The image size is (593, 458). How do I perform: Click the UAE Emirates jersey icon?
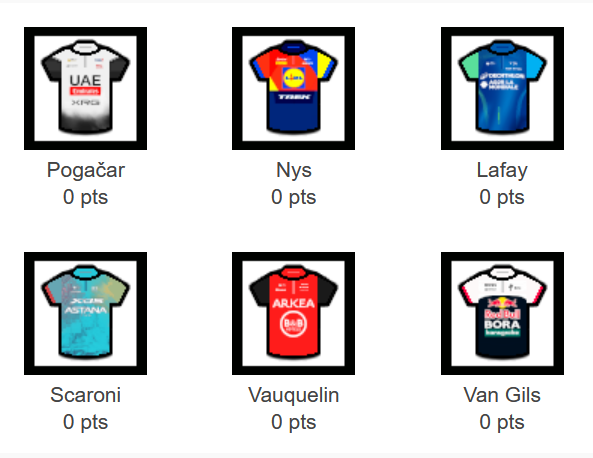[85, 87]
